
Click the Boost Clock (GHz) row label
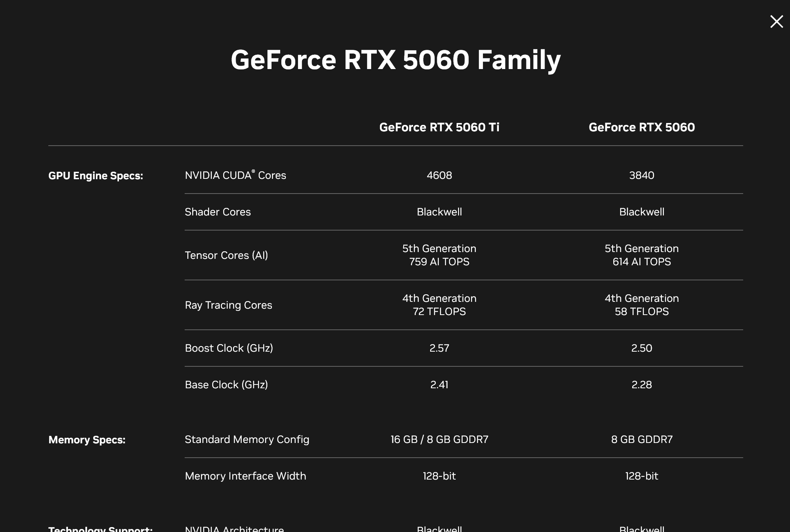pos(229,348)
